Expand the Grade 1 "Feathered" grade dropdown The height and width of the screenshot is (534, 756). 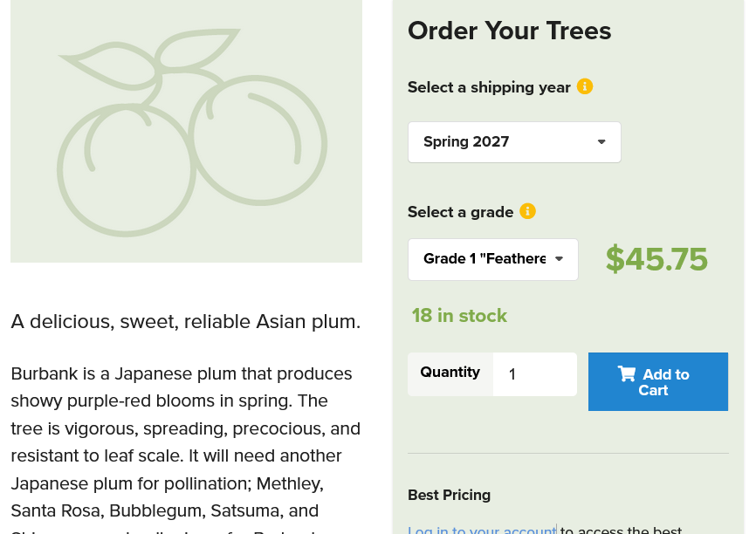(x=492, y=259)
